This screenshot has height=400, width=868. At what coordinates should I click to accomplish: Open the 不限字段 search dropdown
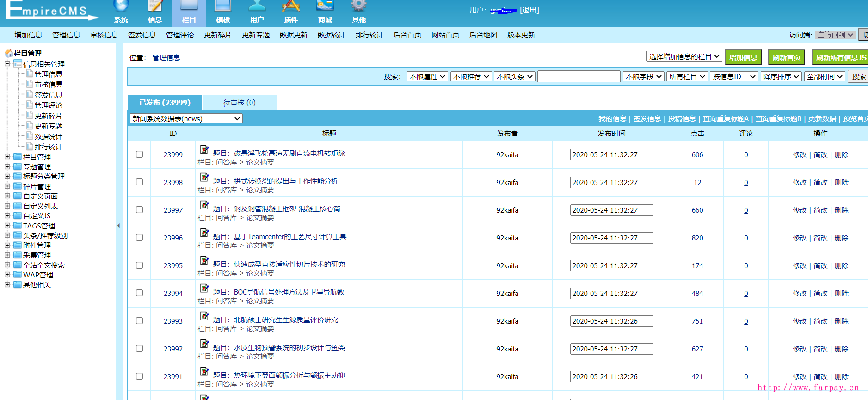[x=643, y=76]
